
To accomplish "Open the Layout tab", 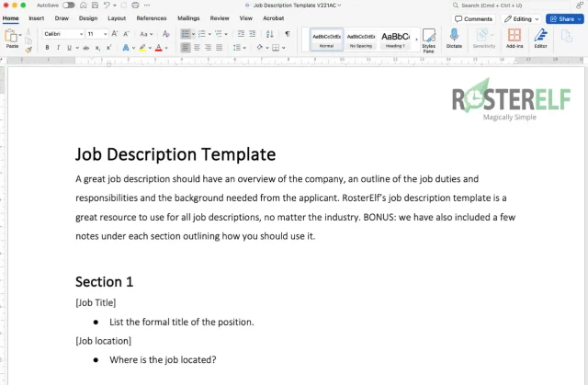I will pos(117,18).
